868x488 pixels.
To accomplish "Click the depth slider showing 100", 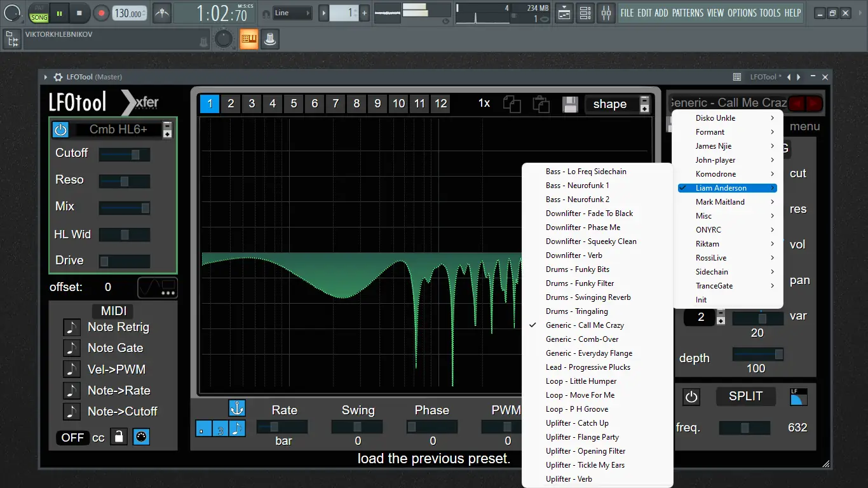I will pyautogui.click(x=758, y=354).
